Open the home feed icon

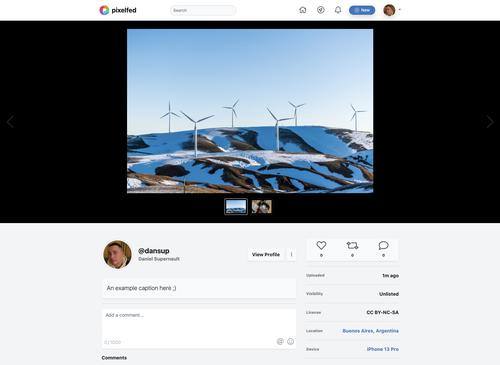pos(303,10)
